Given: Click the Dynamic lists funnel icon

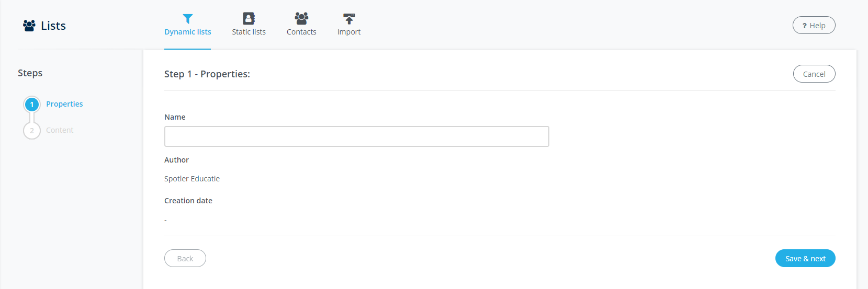Looking at the screenshot, I should 188,19.
